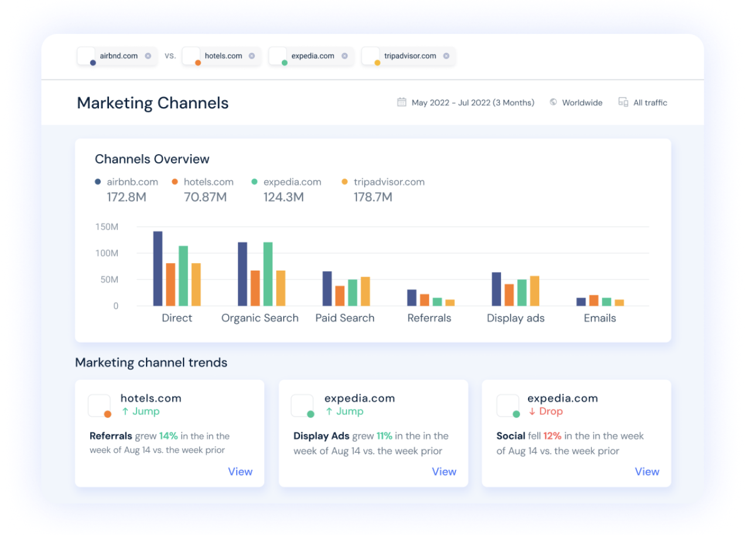The height and width of the screenshot is (553, 756).
Task: Click the expedia.com favicon box in the top chip
Action: pyautogui.click(x=278, y=56)
